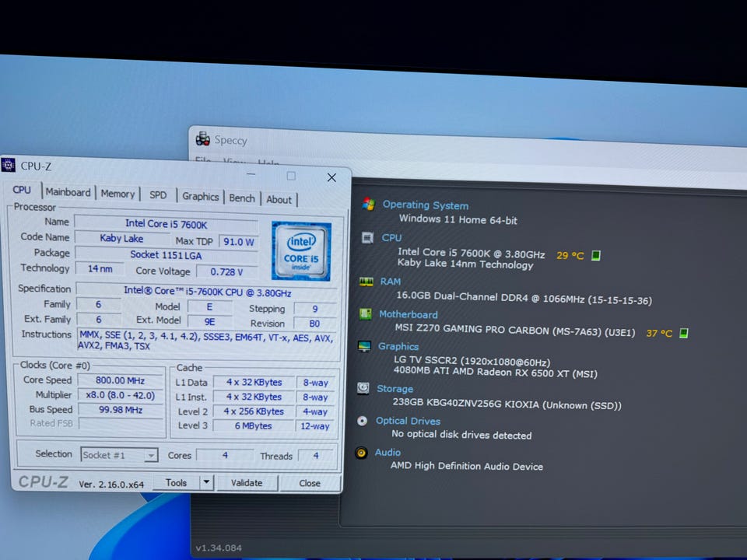The height and width of the screenshot is (560, 747).
Task: Go to the Bench tab
Action: [242, 198]
